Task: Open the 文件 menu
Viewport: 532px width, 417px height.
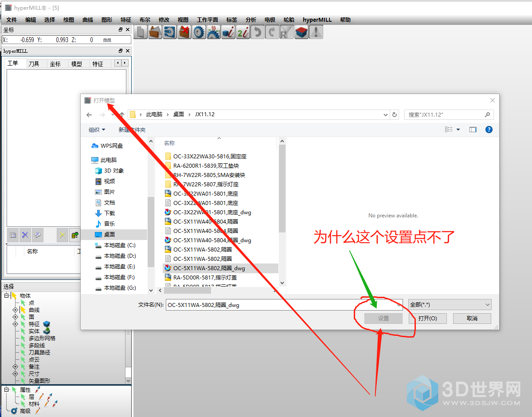Action: click(12, 20)
